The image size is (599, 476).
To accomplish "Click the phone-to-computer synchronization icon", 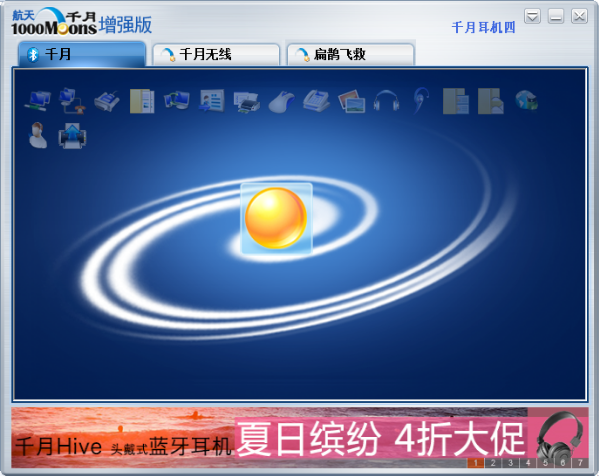I will 177,101.
